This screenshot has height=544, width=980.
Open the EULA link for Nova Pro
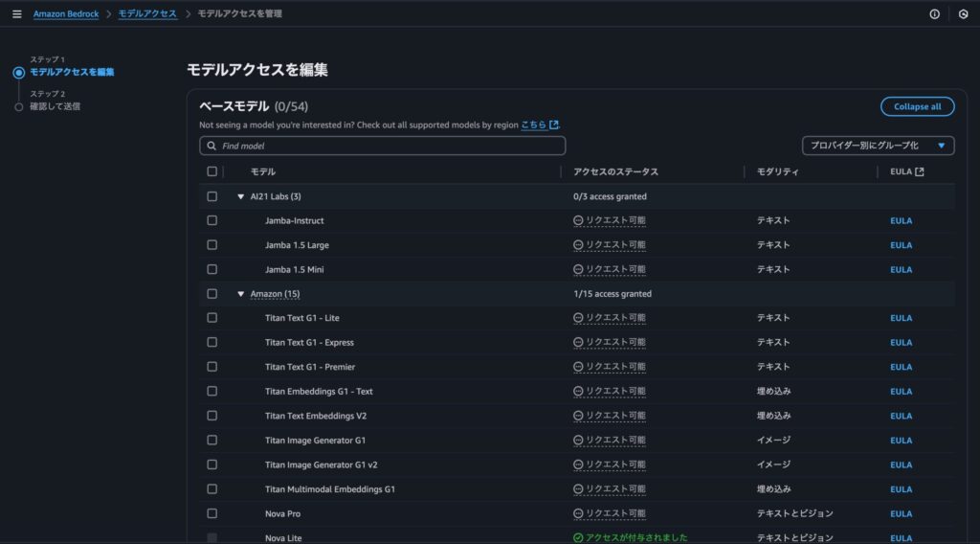(x=901, y=513)
